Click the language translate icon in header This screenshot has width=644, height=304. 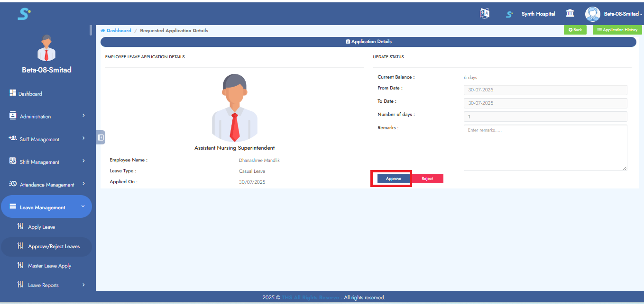pyautogui.click(x=484, y=14)
